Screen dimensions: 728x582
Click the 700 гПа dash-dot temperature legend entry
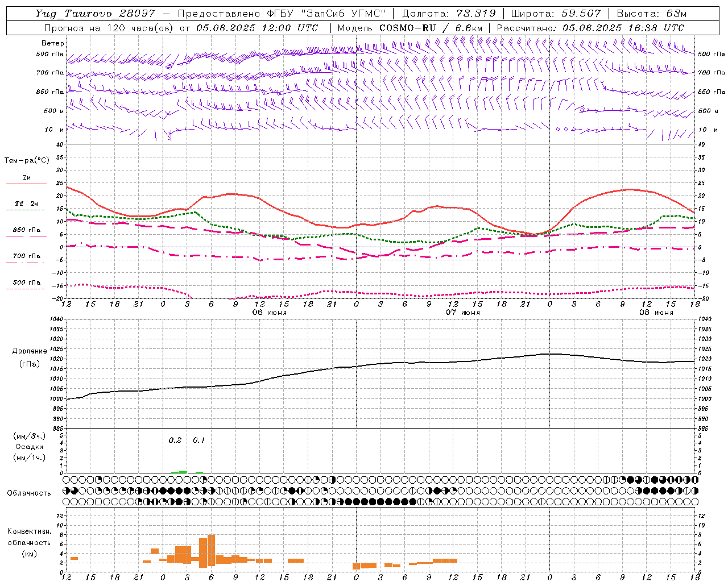tap(27, 256)
